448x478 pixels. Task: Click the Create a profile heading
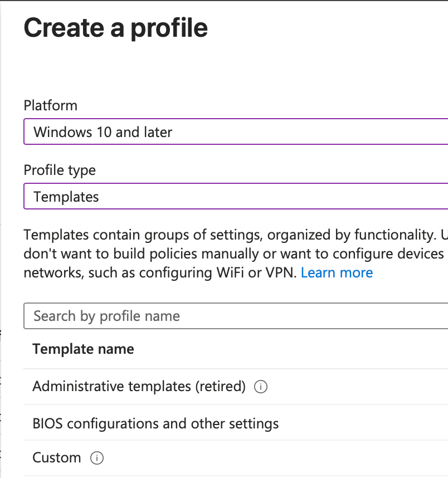pyautogui.click(x=115, y=28)
